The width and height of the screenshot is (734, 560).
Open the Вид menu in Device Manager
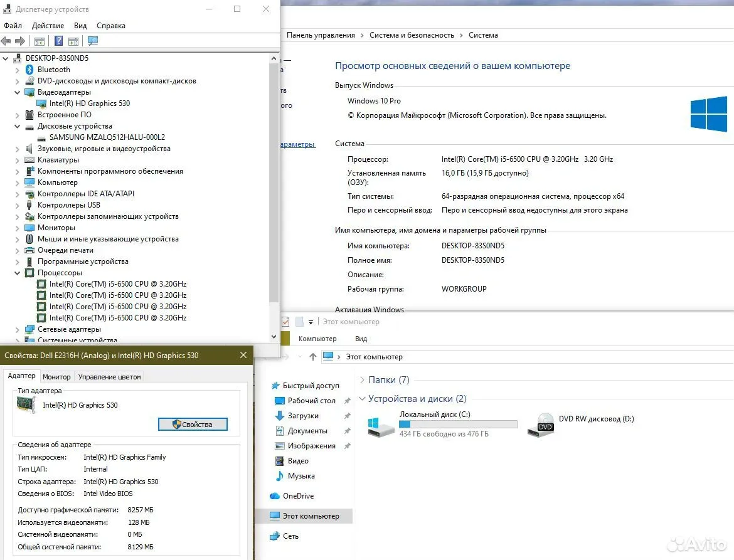pyautogui.click(x=80, y=26)
